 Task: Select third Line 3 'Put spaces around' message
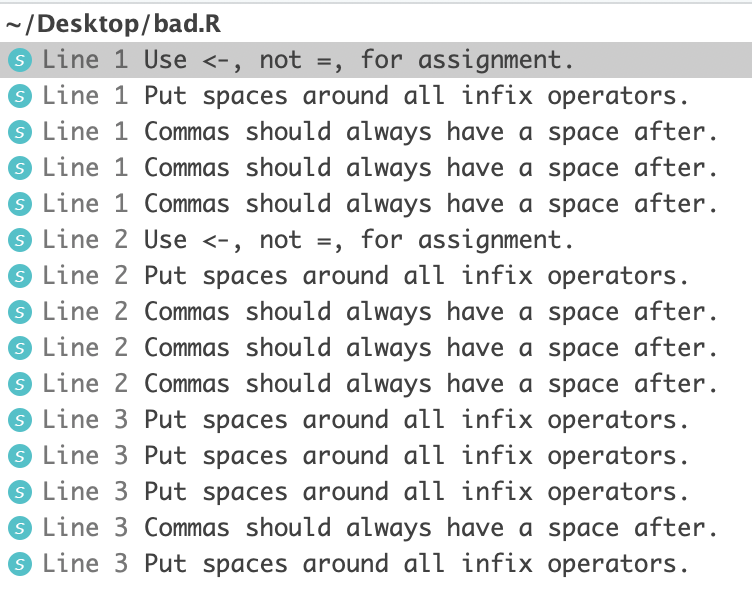pos(365,492)
